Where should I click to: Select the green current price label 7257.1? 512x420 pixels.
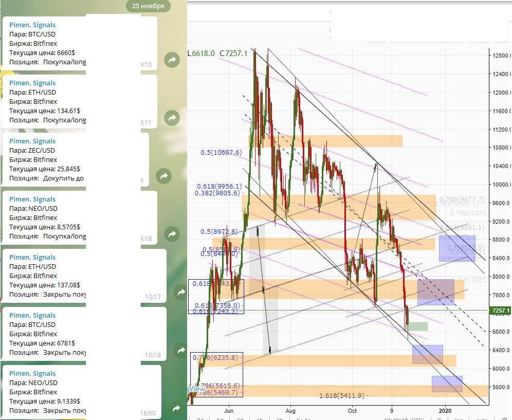tap(500, 311)
